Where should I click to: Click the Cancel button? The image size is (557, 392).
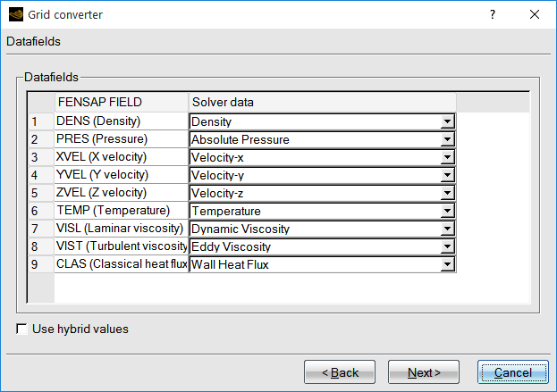pyautogui.click(x=512, y=372)
